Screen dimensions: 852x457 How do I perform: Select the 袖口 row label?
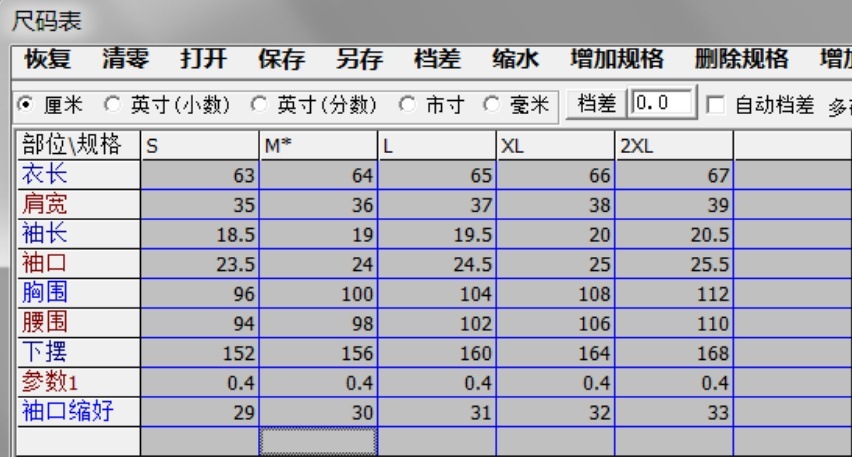(79, 264)
